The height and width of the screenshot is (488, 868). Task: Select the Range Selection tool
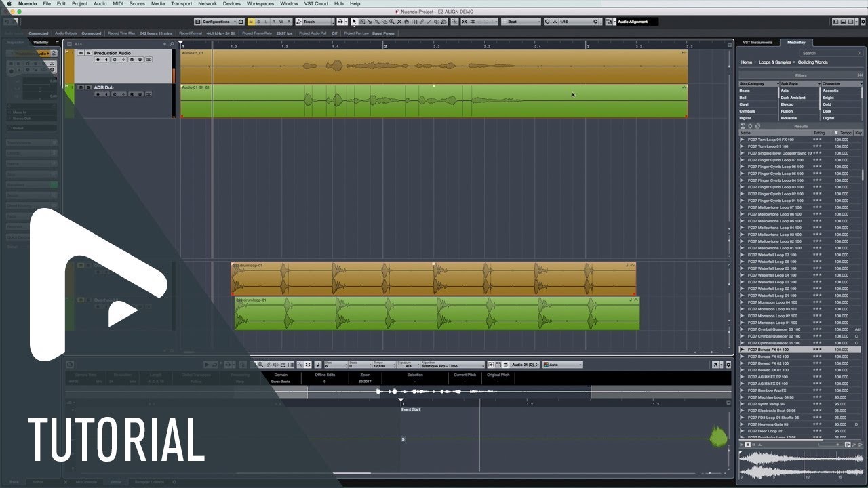pyautogui.click(x=362, y=22)
